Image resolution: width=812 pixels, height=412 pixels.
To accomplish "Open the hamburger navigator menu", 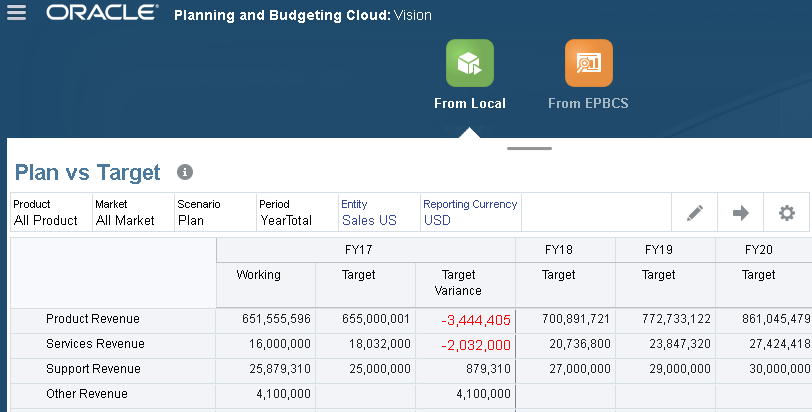I will pyautogui.click(x=16, y=14).
